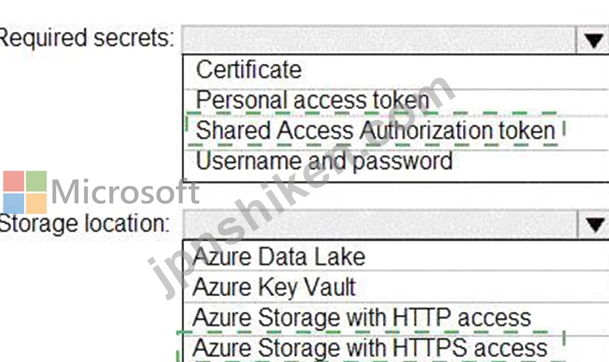
Task: Click the green square in Microsoft logo
Action: [x=37, y=181]
